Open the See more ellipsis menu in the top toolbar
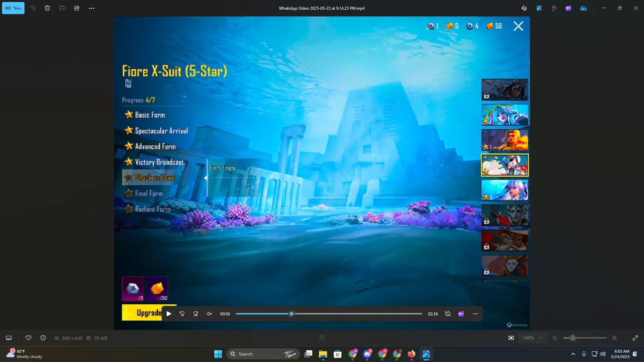 (x=92, y=8)
